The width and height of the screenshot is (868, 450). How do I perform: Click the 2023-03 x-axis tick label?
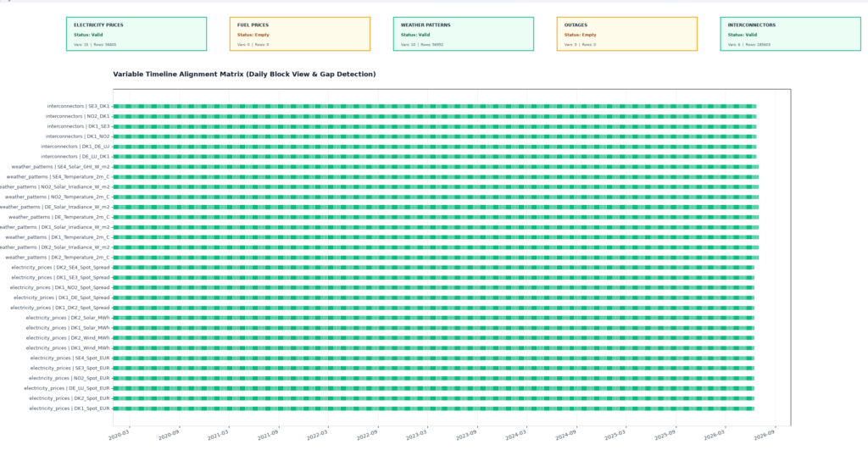pos(416,435)
